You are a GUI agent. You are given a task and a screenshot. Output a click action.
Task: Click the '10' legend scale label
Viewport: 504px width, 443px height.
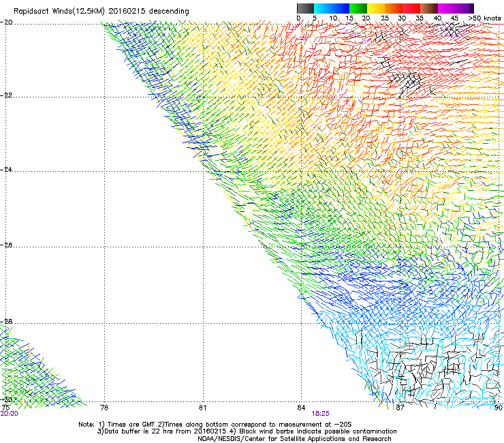point(333,18)
